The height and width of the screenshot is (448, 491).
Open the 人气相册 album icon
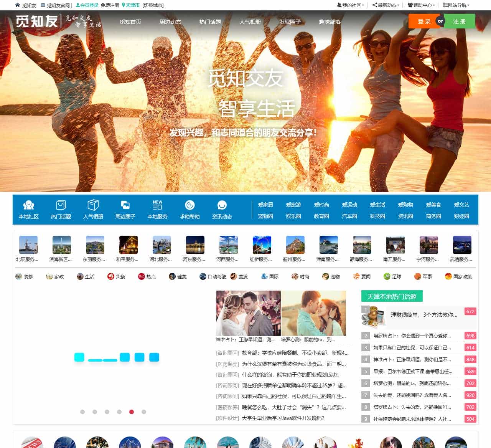click(x=93, y=205)
